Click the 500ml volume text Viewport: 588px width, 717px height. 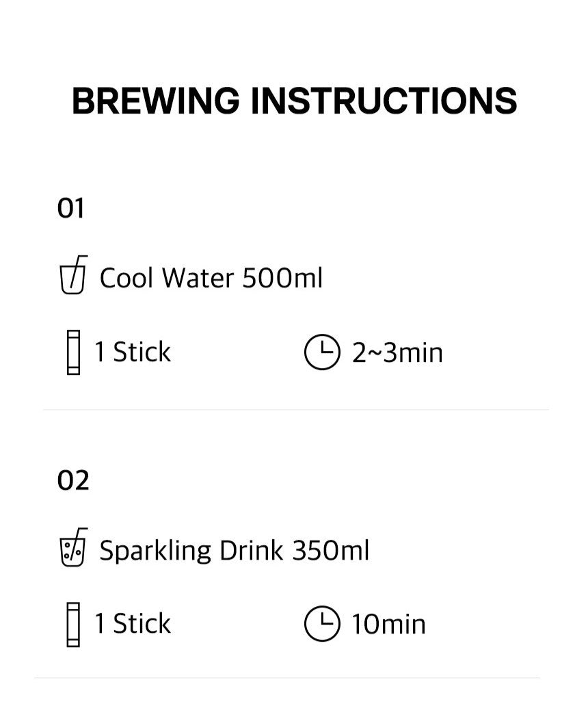282,278
